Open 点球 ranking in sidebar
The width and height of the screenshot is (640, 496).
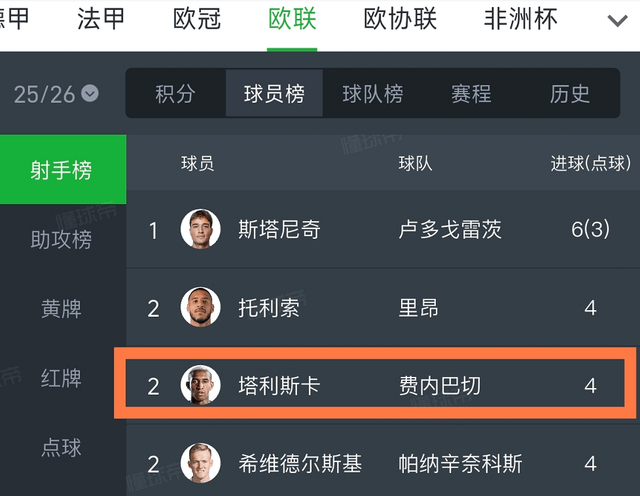point(62,447)
